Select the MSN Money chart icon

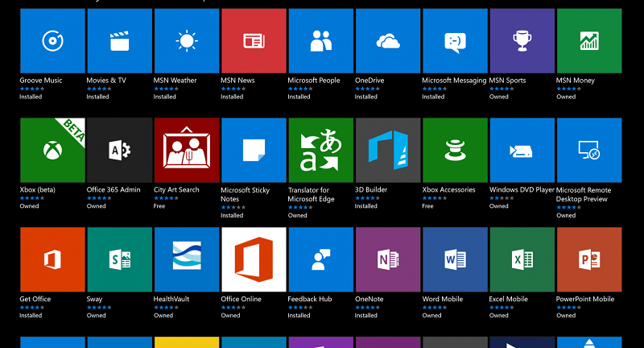pos(588,41)
